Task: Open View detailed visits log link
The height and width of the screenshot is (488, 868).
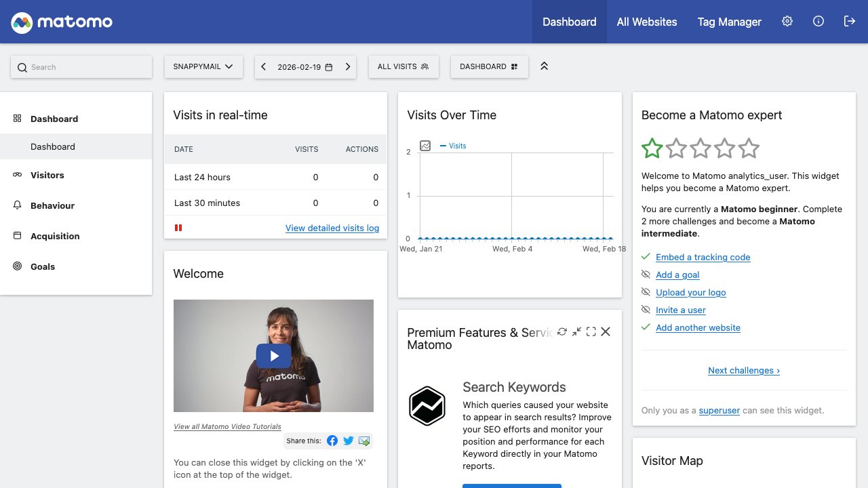Action: point(332,228)
